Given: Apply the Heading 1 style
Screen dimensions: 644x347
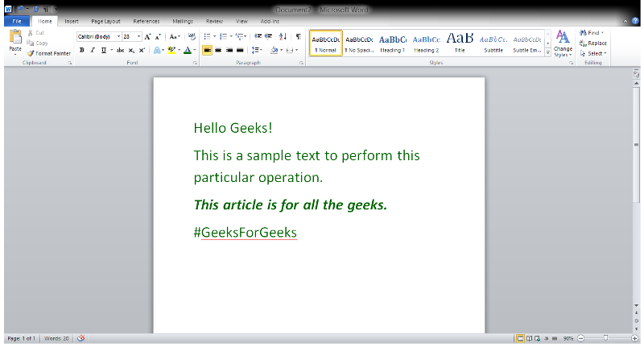Looking at the screenshot, I should point(393,43).
